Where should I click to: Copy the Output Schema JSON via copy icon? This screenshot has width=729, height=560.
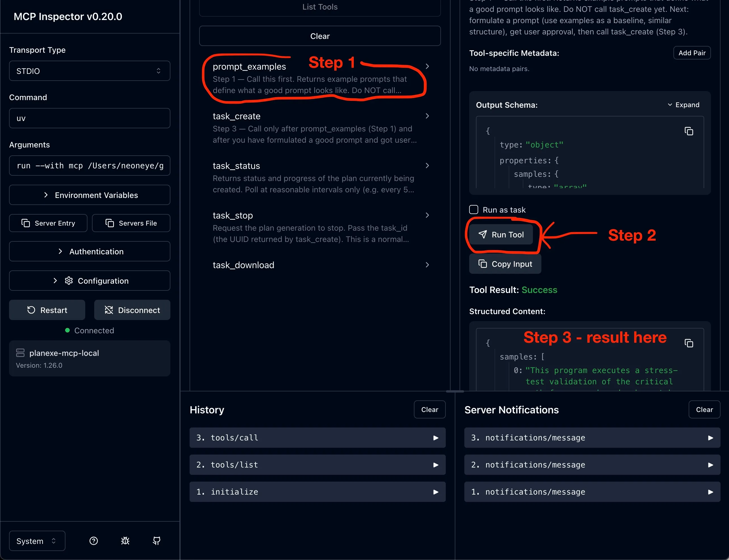689,131
